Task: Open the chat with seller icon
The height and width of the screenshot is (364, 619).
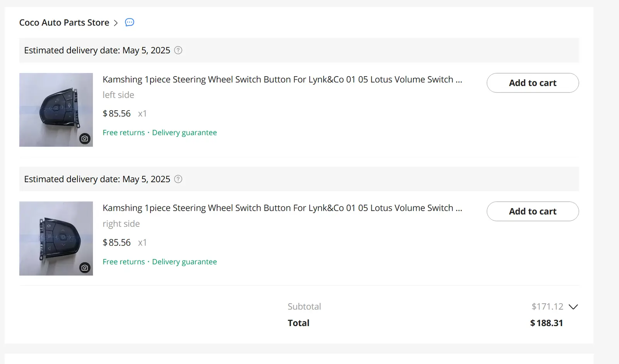Action: pyautogui.click(x=130, y=22)
